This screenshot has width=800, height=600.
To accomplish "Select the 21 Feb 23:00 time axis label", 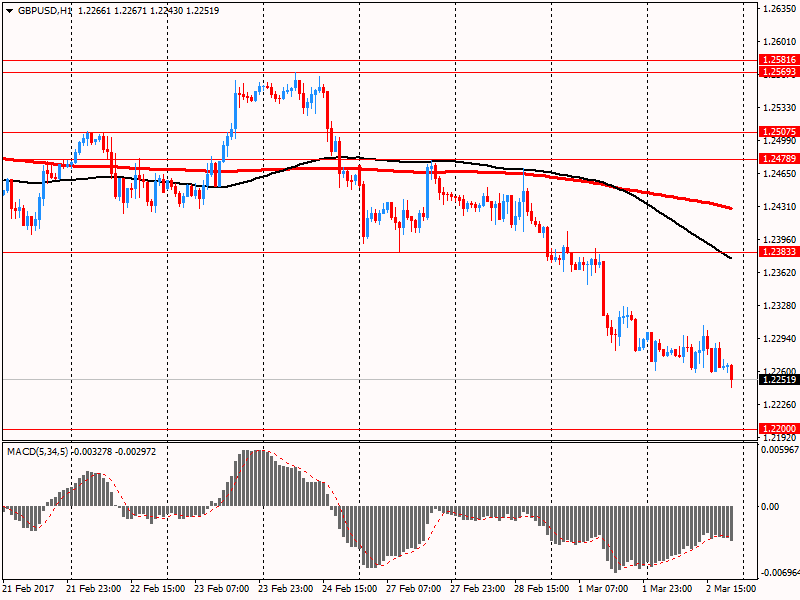I will pyautogui.click(x=94, y=589).
